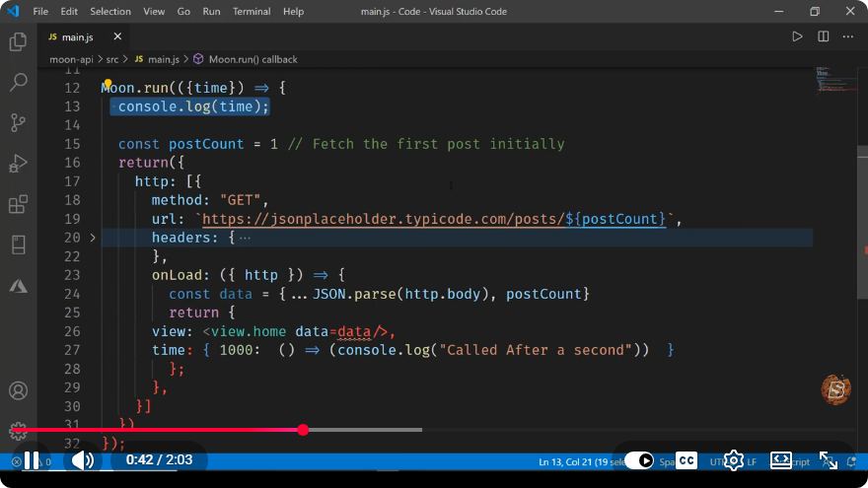Click the jsonplaceholder URL link on line 19
This screenshot has width=868, height=488.
[x=383, y=219]
